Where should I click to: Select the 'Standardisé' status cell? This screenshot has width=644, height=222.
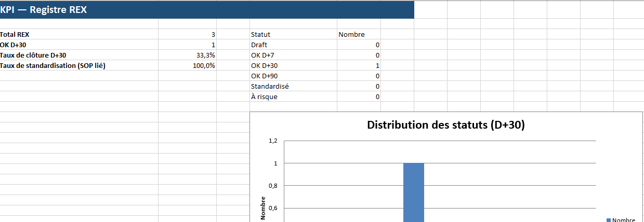pos(270,87)
